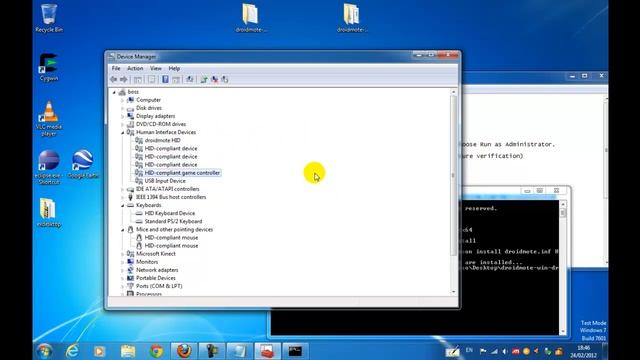
Task: Expand the Microsoft Kinect category
Action: coord(122,254)
